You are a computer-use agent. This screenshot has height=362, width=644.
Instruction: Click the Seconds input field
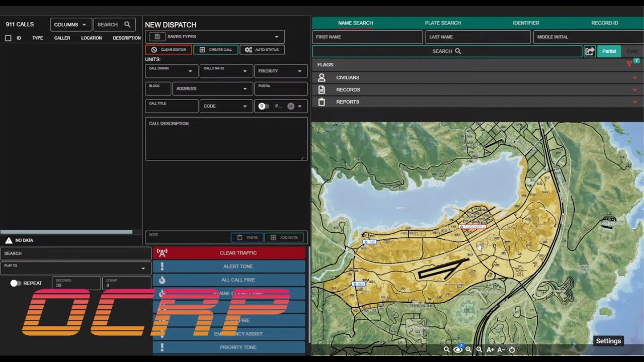[76, 283]
